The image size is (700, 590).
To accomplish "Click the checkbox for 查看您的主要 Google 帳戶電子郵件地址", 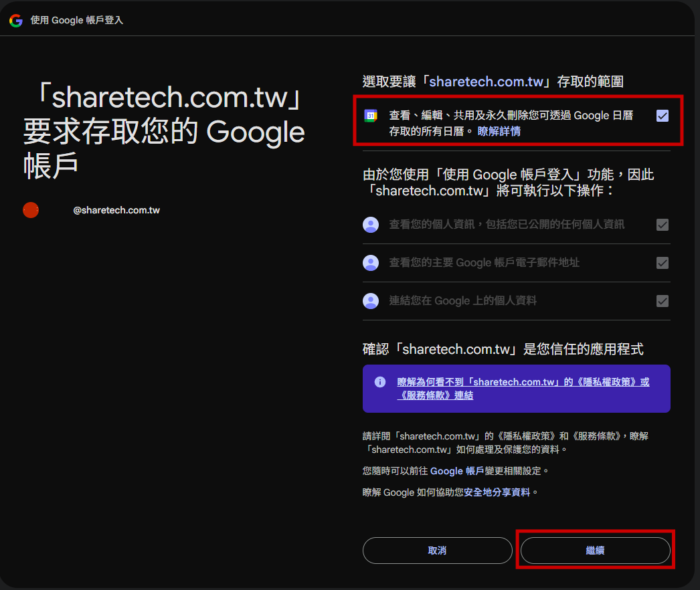I will (x=663, y=263).
